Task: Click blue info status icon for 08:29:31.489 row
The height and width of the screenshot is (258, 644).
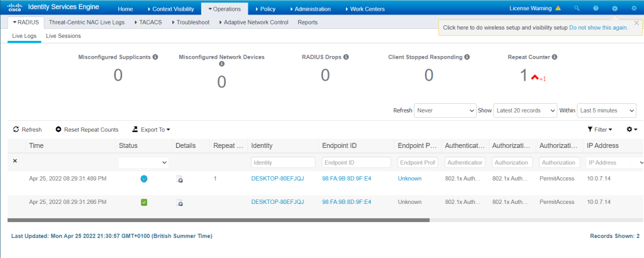Action: tap(144, 179)
